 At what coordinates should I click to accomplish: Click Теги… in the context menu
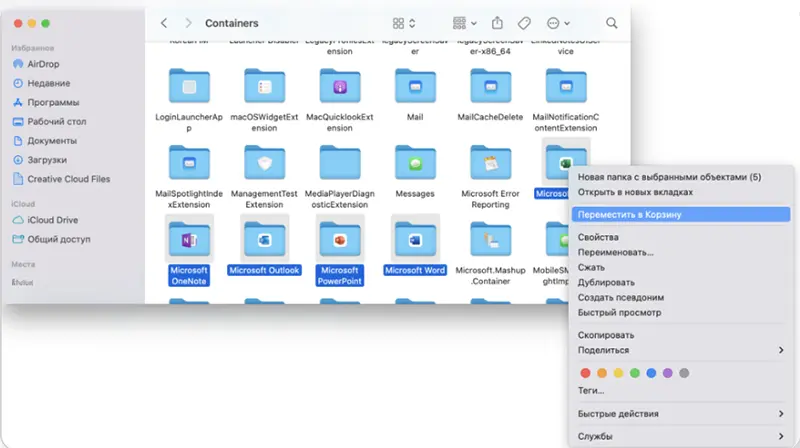coord(592,392)
